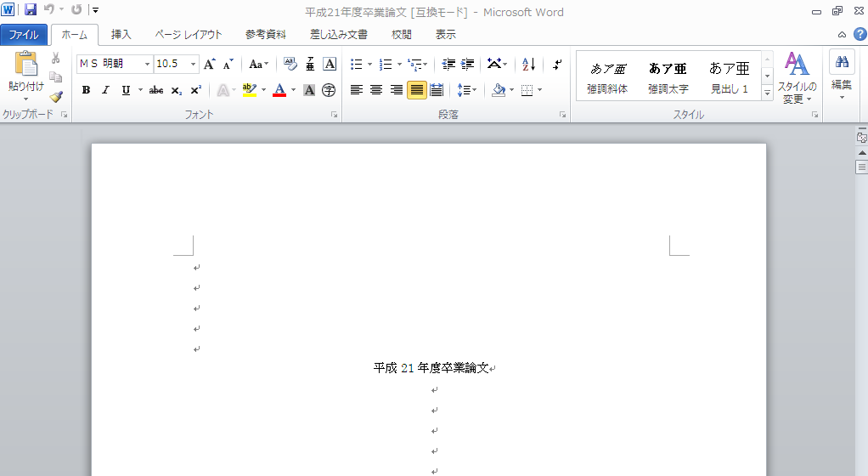Undo the last action

[x=49, y=9]
